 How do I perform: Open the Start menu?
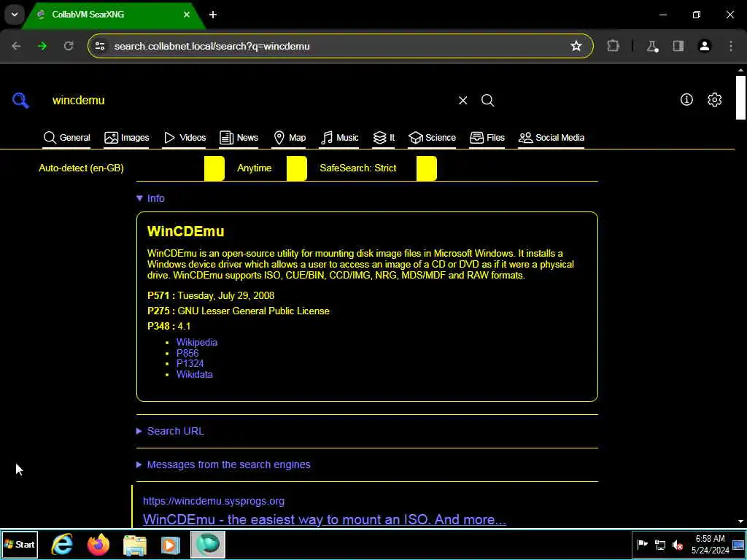point(20,544)
